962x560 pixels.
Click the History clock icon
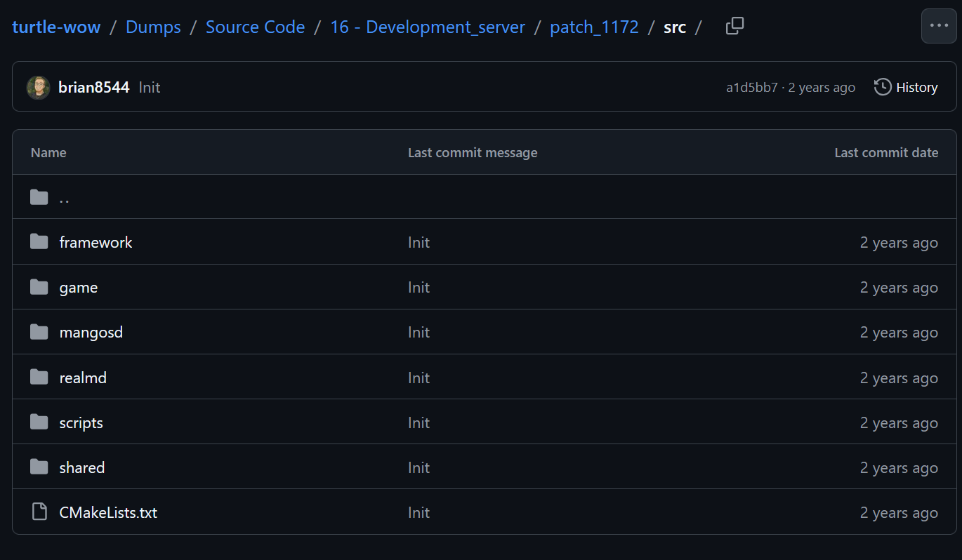pyautogui.click(x=883, y=87)
